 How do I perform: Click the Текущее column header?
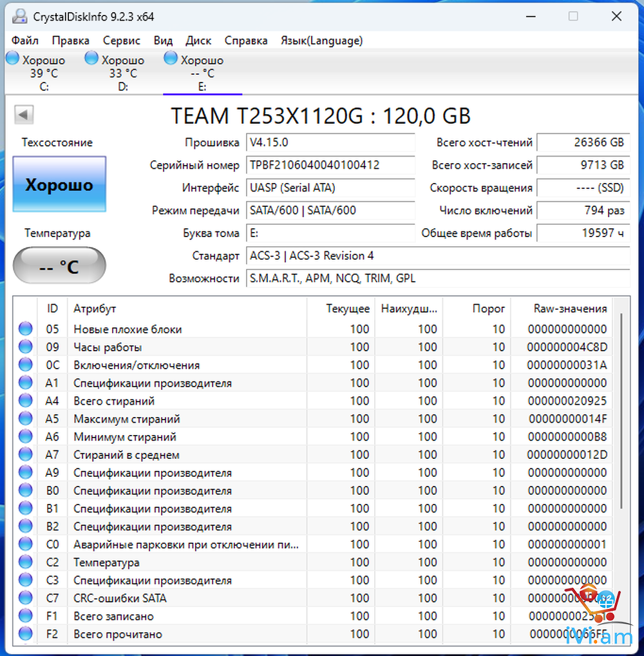[x=341, y=309]
